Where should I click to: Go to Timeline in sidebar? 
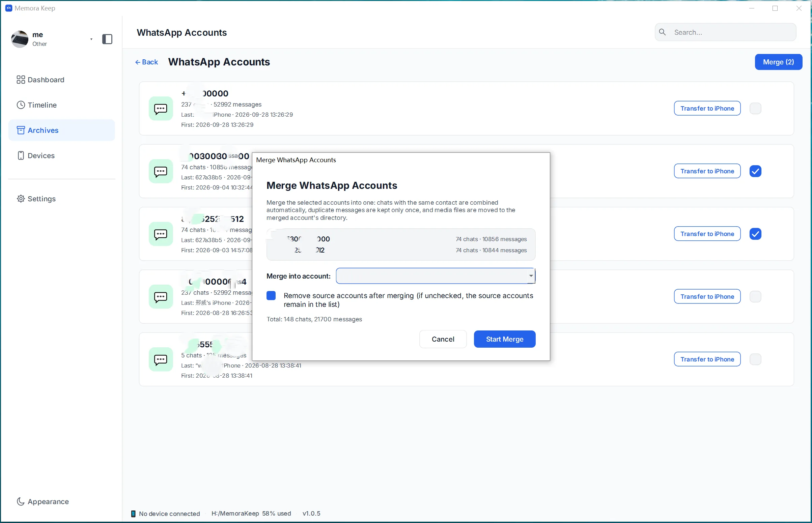coord(61,105)
